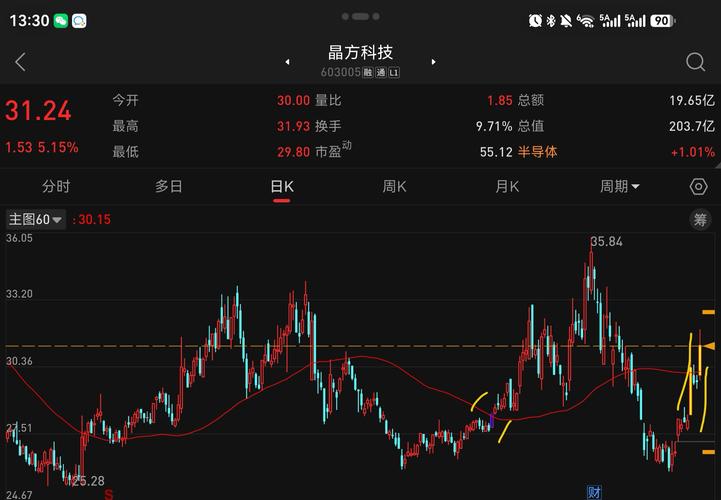Image resolution: width=721 pixels, height=500 pixels.
Task: Select the 日K daily candlestick tab
Action: pos(282,186)
